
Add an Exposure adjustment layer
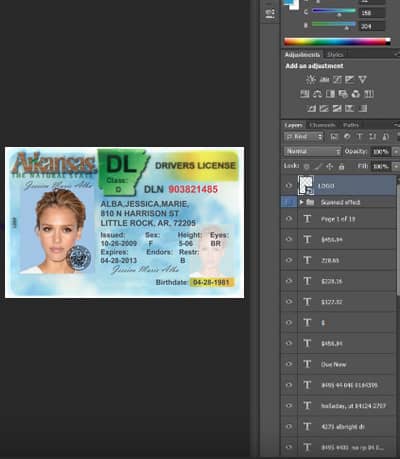coord(350,79)
